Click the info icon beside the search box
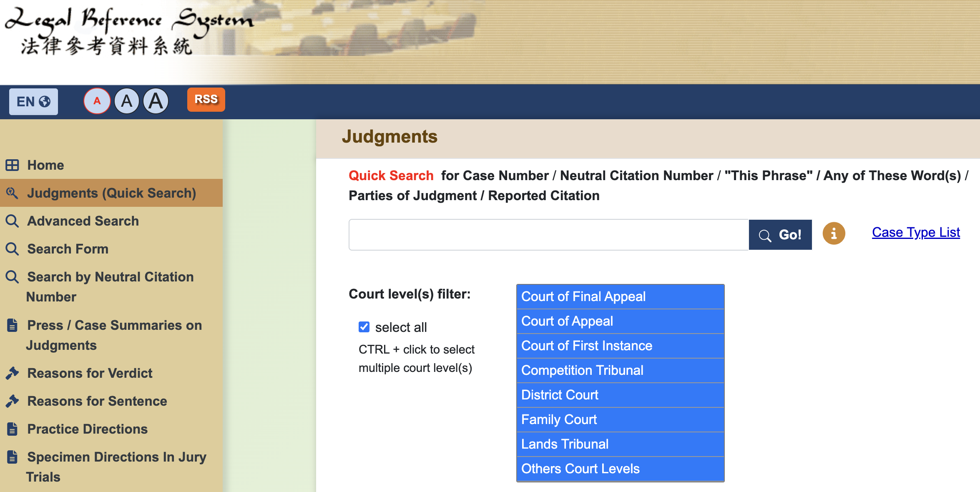Viewport: 980px width, 492px height. (833, 233)
